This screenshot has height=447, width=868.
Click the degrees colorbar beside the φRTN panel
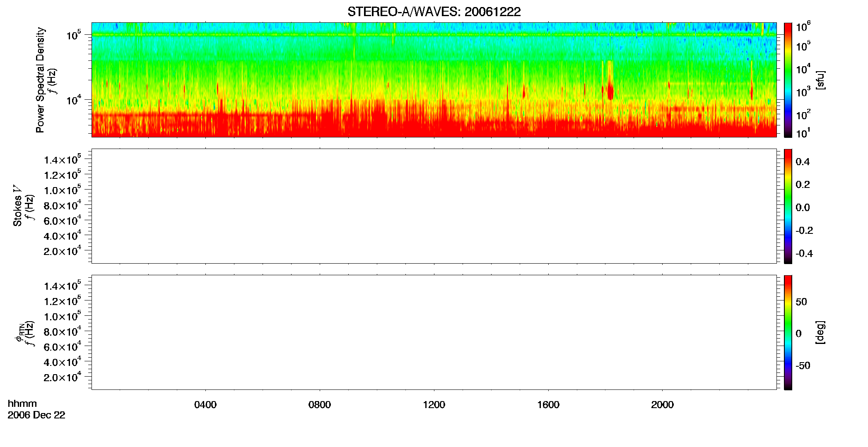pyautogui.click(x=788, y=332)
